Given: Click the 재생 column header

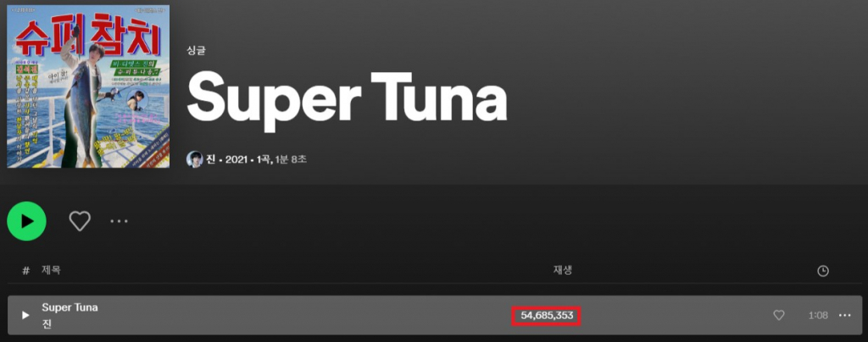Looking at the screenshot, I should (x=563, y=270).
